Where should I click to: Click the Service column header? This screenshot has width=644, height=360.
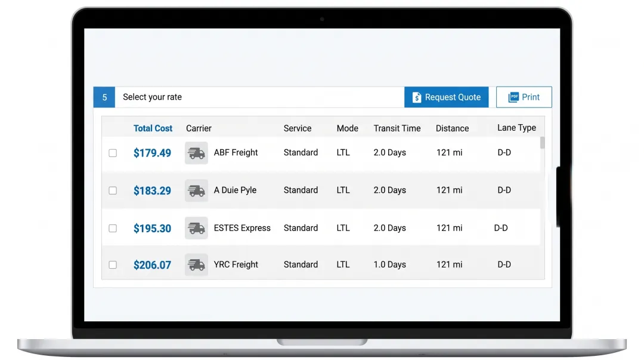click(298, 128)
